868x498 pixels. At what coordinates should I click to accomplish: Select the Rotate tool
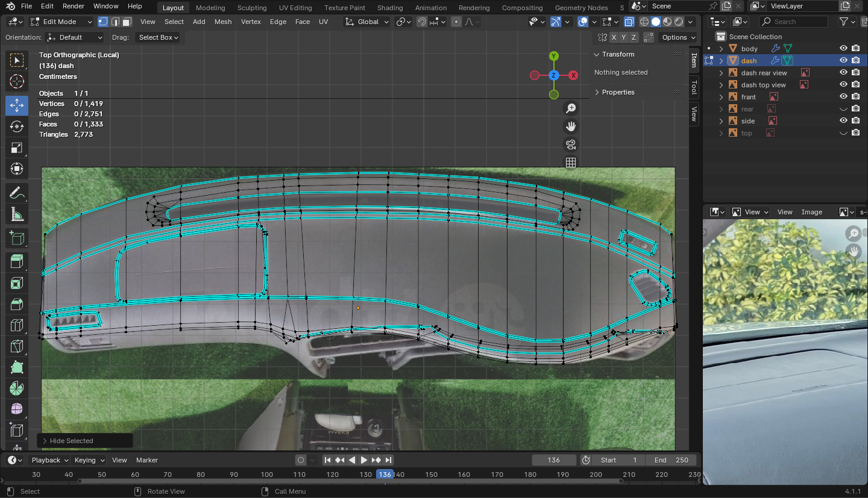[x=17, y=126]
